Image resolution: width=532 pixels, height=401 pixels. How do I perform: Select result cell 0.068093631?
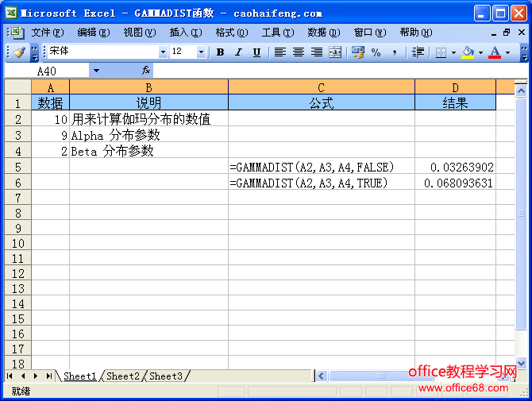(455, 183)
